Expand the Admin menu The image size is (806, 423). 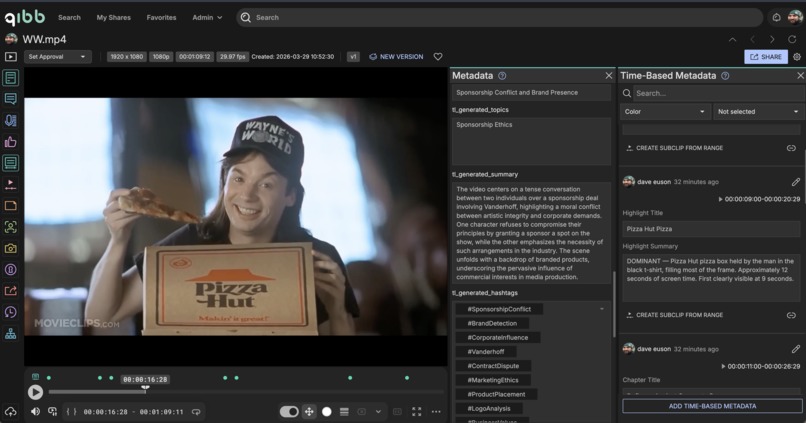tap(207, 17)
